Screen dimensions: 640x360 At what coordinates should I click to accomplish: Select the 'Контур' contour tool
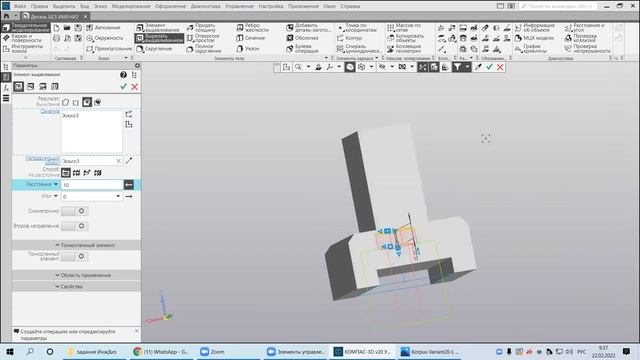pyautogui.click(x=349, y=38)
